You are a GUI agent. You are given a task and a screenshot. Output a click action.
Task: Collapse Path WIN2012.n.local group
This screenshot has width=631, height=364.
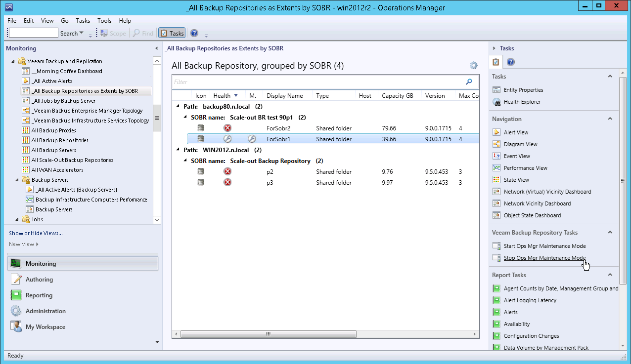point(178,150)
